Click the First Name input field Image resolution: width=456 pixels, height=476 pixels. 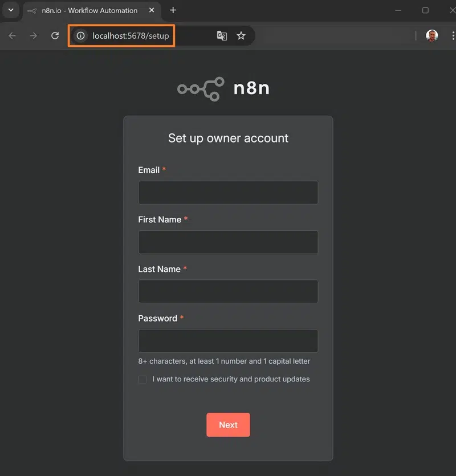coord(228,242)
